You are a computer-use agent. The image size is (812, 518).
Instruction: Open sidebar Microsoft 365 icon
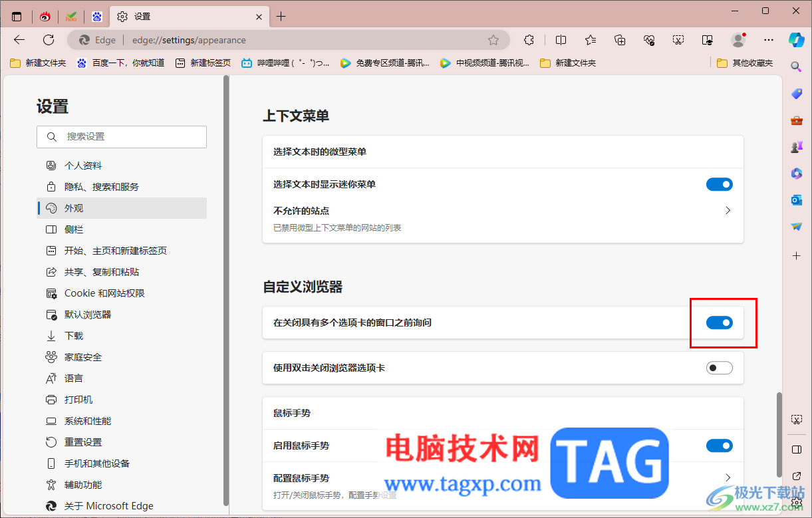[796, 174]
